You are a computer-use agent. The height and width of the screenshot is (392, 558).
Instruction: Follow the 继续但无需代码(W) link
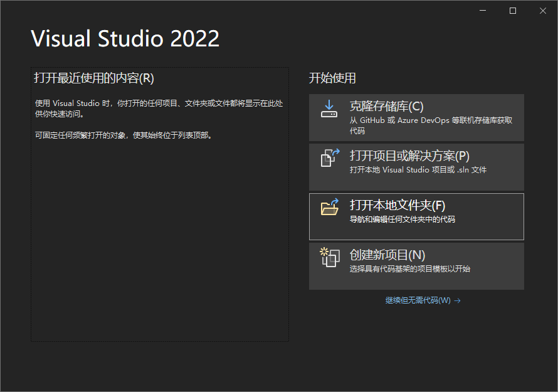[418, 300]
